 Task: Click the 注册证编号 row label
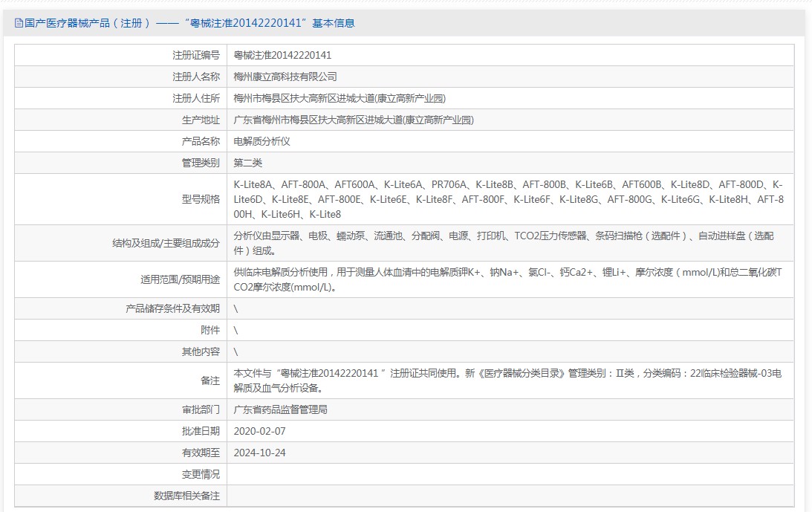pos(196,55)
